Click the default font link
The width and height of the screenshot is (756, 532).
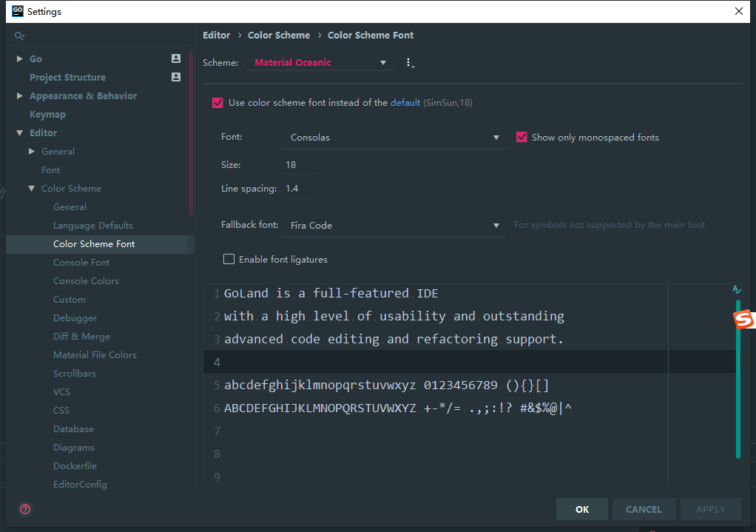pyautogui.click(x=405, y=102)
